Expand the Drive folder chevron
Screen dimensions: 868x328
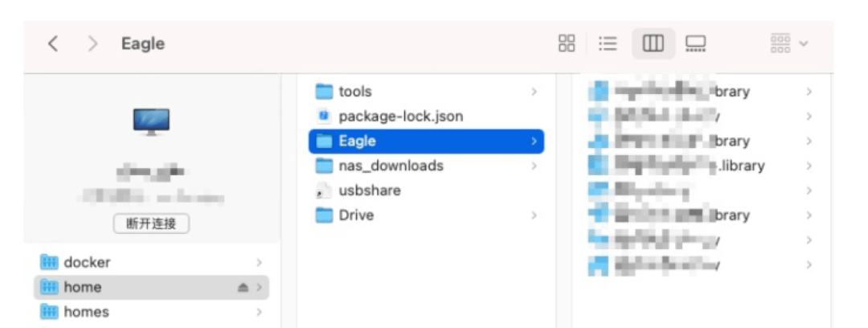click(x=534, y=215)
